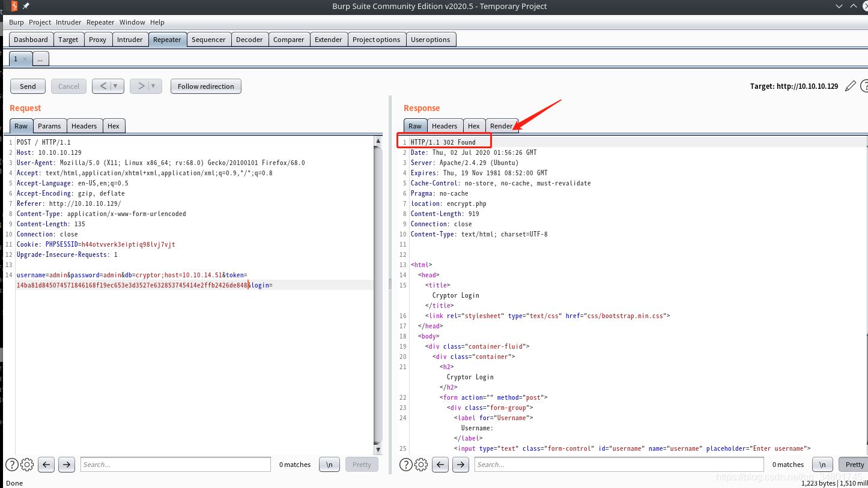Select the Repeater tool tab

pyautogui.click(x=167, y=40)
